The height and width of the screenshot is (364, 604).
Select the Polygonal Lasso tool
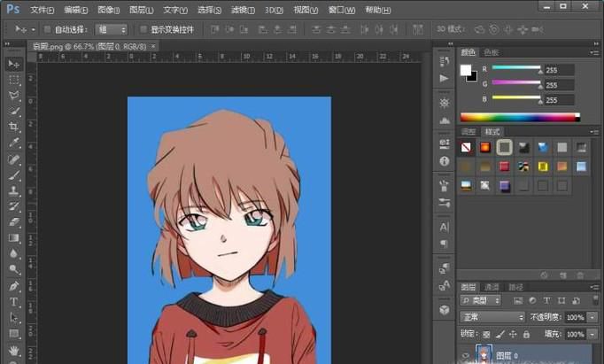(14, 96)
